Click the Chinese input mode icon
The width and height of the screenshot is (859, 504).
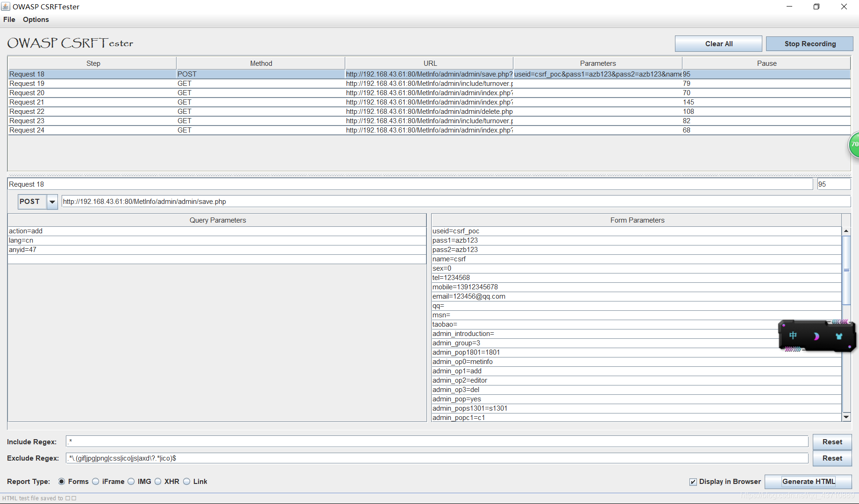point(793,336)
